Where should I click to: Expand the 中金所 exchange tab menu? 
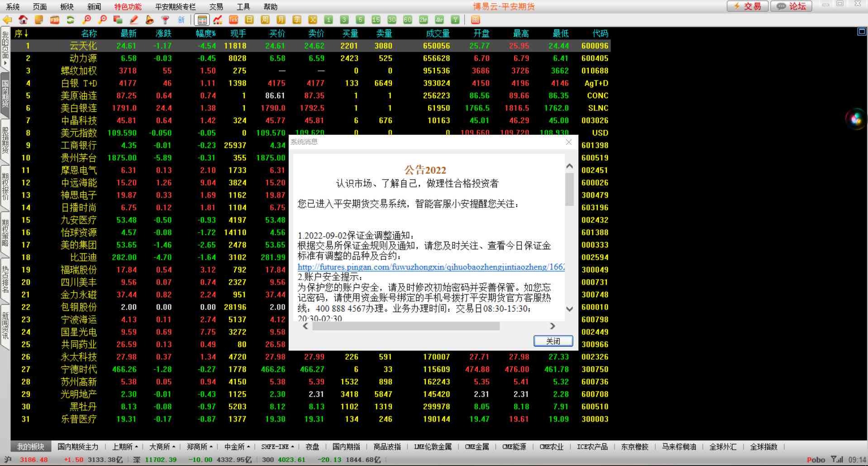point(237,447)
